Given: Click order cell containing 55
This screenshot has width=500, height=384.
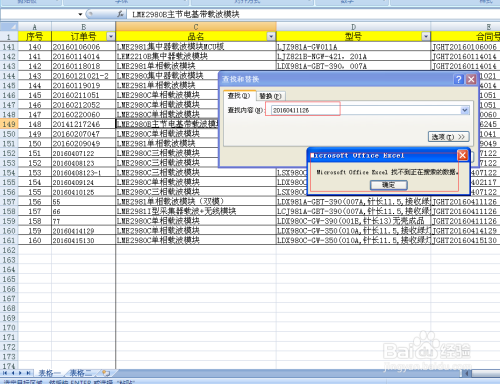Looking at the screenshot, I should tap(84, 202).
